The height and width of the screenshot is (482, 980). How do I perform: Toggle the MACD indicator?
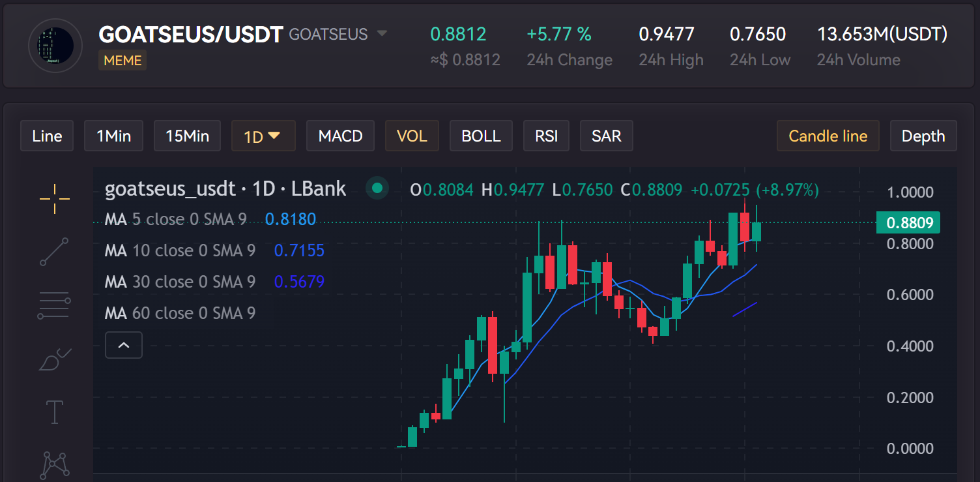[340, 136]
